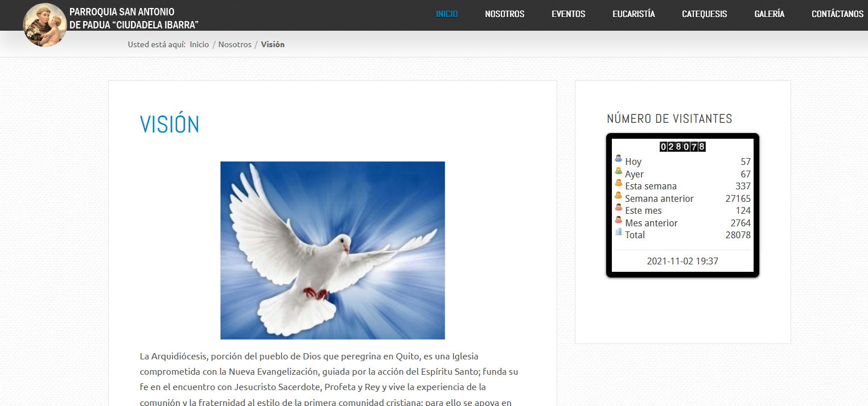Click the Saint Anthony parish logo
Screen dimensions: 868x406
point(44,24)
